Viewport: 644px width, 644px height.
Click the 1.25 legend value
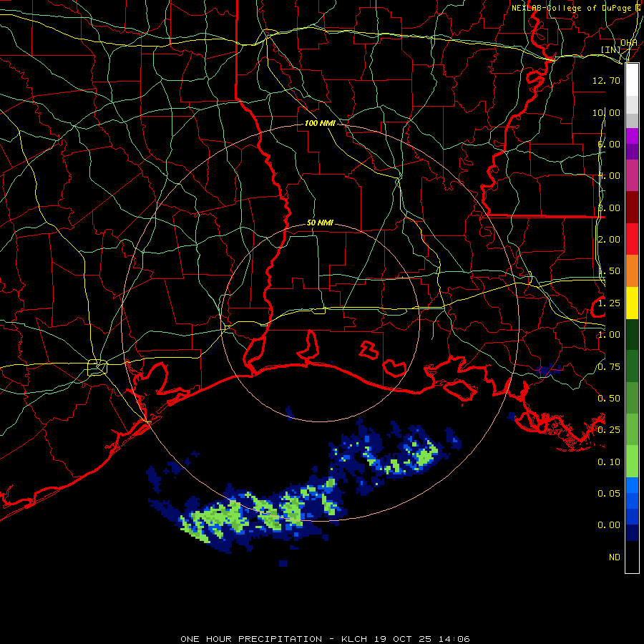coord(609,303)
